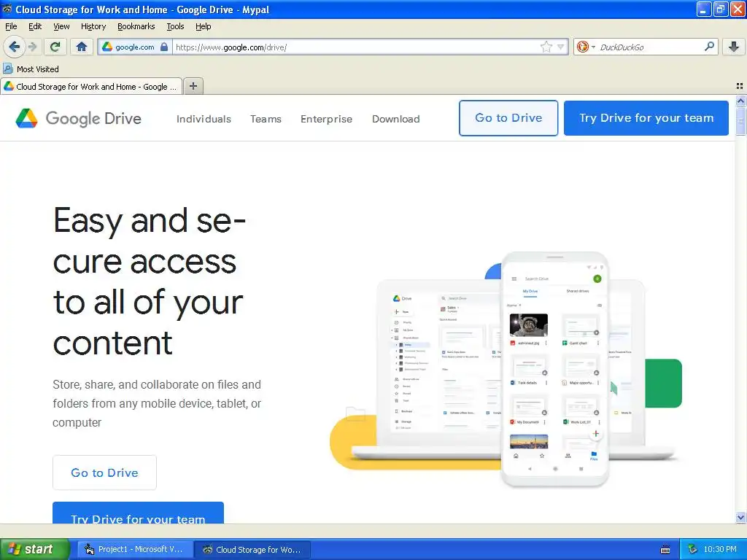Open the Bookmarks menu
The image size is (747, 560).
pos(136,26)
